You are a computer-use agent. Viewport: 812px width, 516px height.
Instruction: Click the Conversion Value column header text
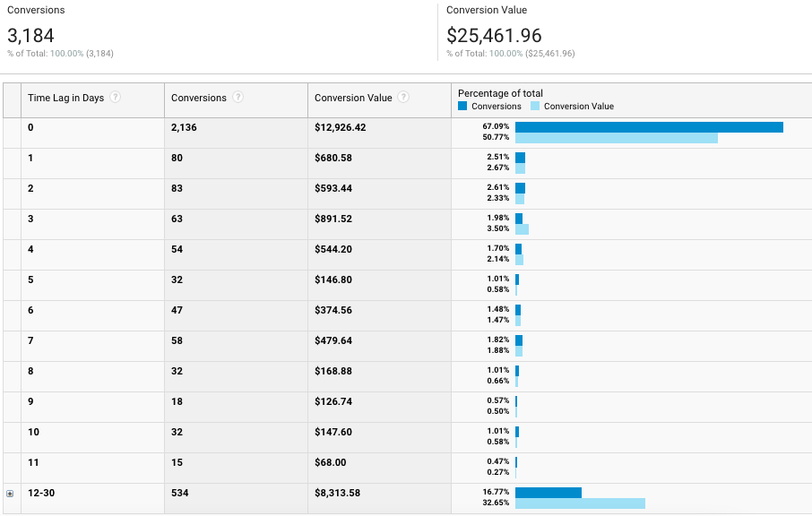pyautogui.click(x=353, y=99)
